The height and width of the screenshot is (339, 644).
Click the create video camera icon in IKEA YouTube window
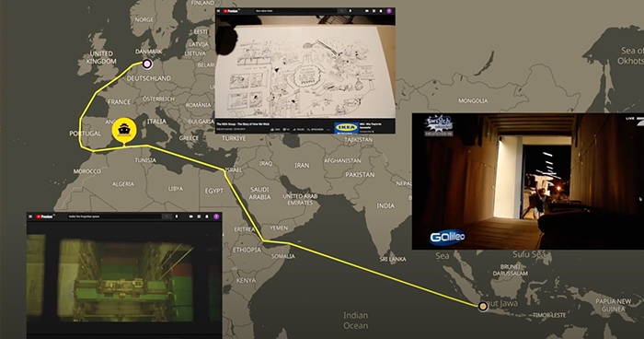pyautogui.click(x=367, y=11)
